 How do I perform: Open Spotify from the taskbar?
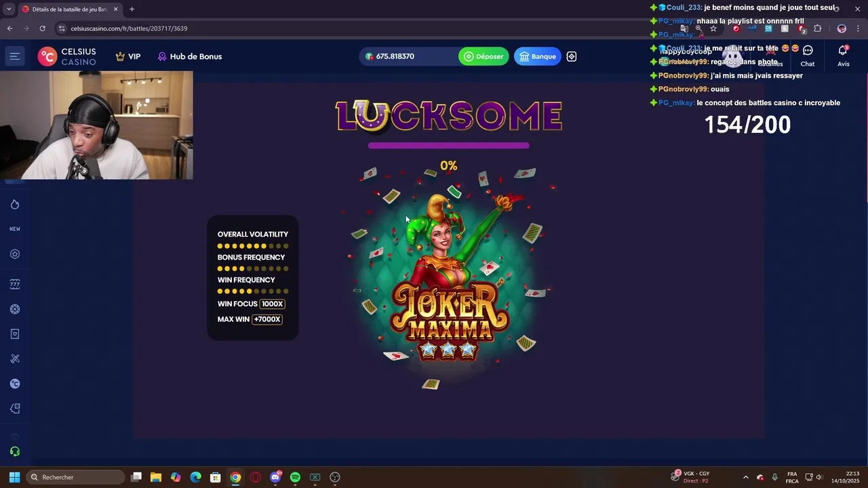[x=295, y=477]
